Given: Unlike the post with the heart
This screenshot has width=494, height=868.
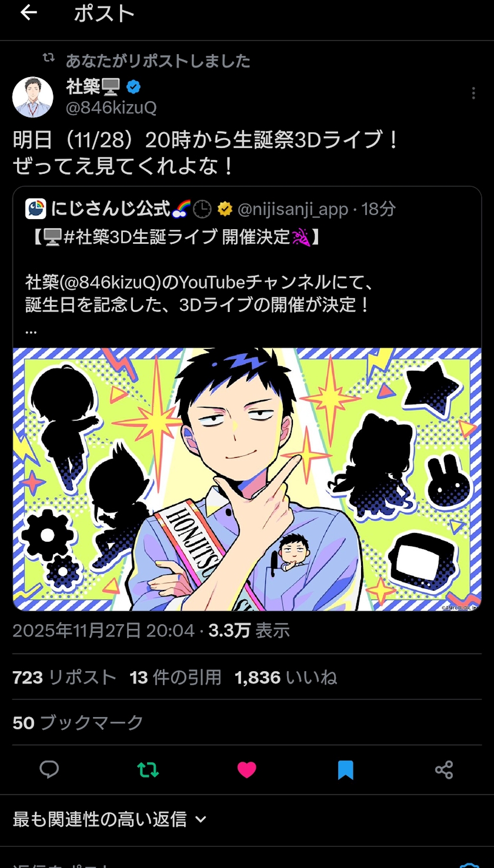Looking at the screenshot, I should pyautogui.click(x=246, y=769).
